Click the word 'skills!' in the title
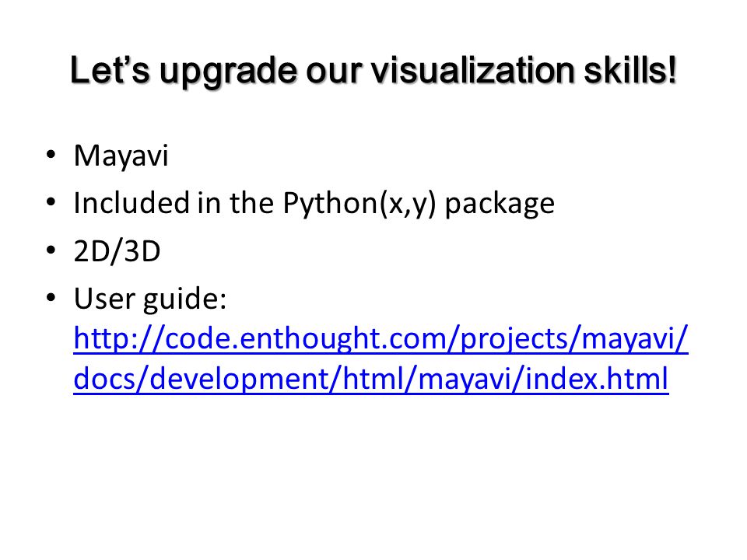Image resolution: width=747 pixels, height=560 pixels. click(630, 71)
